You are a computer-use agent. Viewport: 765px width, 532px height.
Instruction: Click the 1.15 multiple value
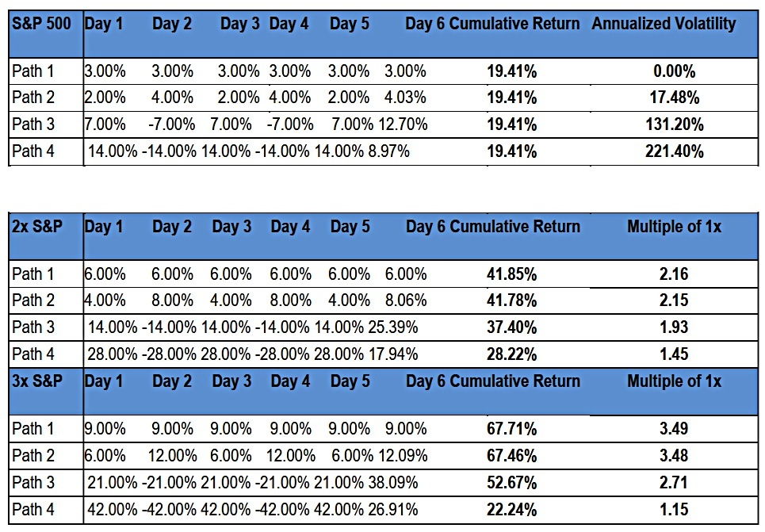[x=674, y=510]
